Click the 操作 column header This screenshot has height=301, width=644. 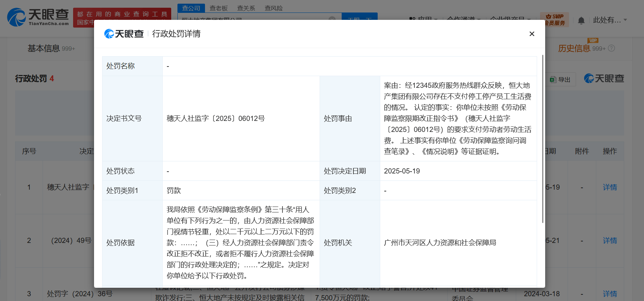tap(610, 151)
